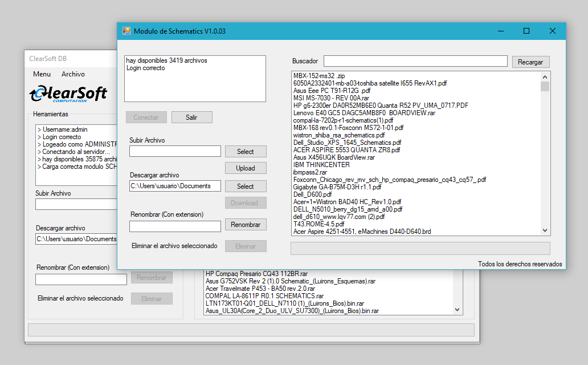588x365 pixels.
Task: Select 'ibmpass2.rar' in the list
Action: 310,172
